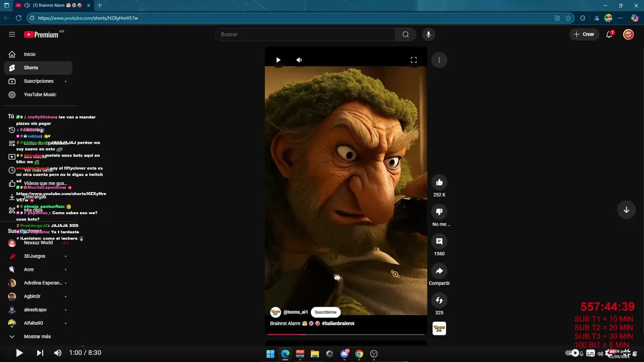Open the remix button showing 325
Viewport: 644px width, 362px height.
(x=439, y=300)
